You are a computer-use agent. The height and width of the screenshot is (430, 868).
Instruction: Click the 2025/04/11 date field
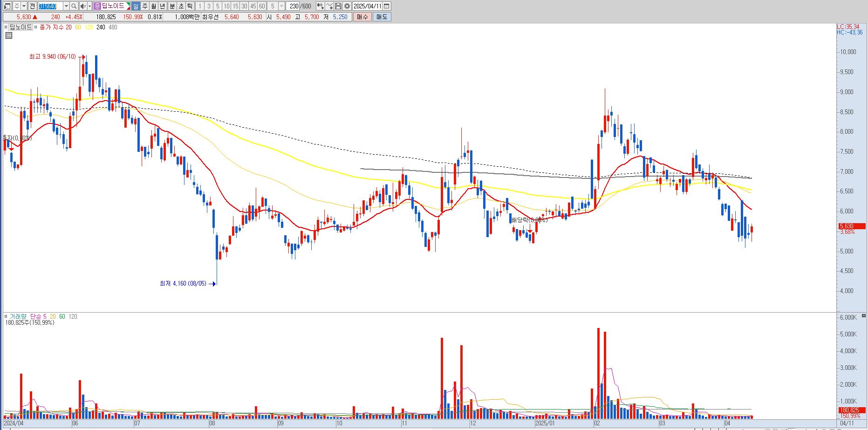click(368, 6)
